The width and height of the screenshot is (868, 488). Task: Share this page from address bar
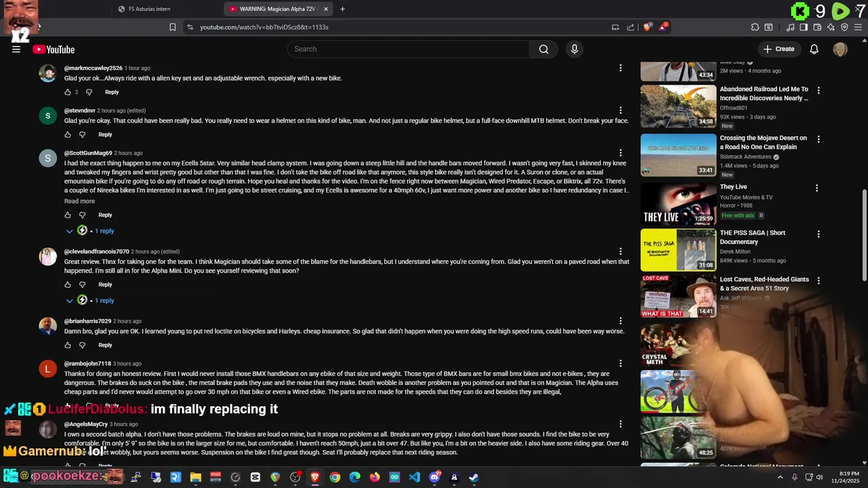631,27
